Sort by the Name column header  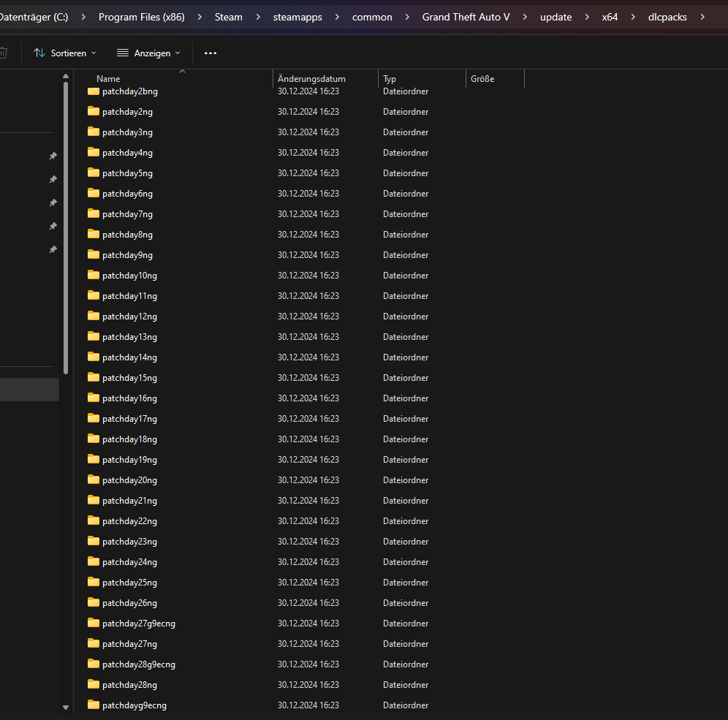[108, 79]
